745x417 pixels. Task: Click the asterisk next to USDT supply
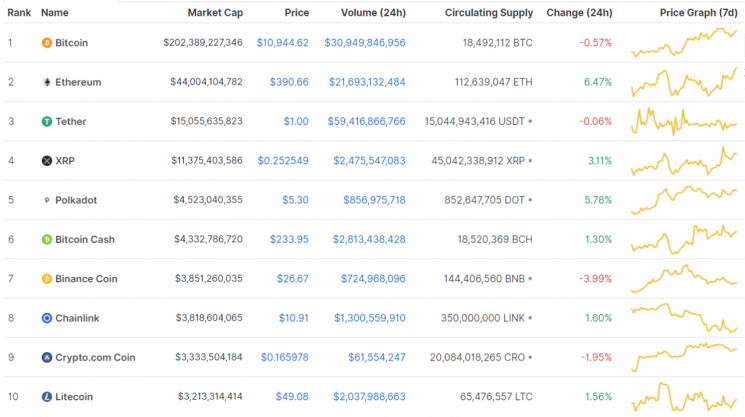pyautogui.click(x=530, y=122)
